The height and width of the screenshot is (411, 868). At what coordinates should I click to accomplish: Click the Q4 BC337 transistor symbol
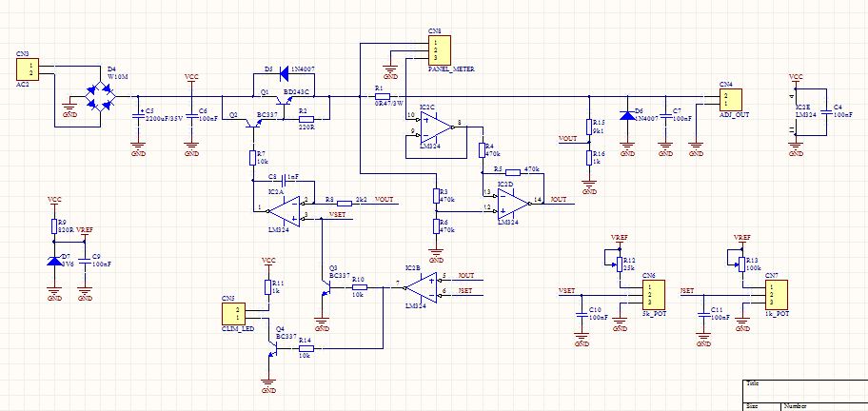[272, 351]
